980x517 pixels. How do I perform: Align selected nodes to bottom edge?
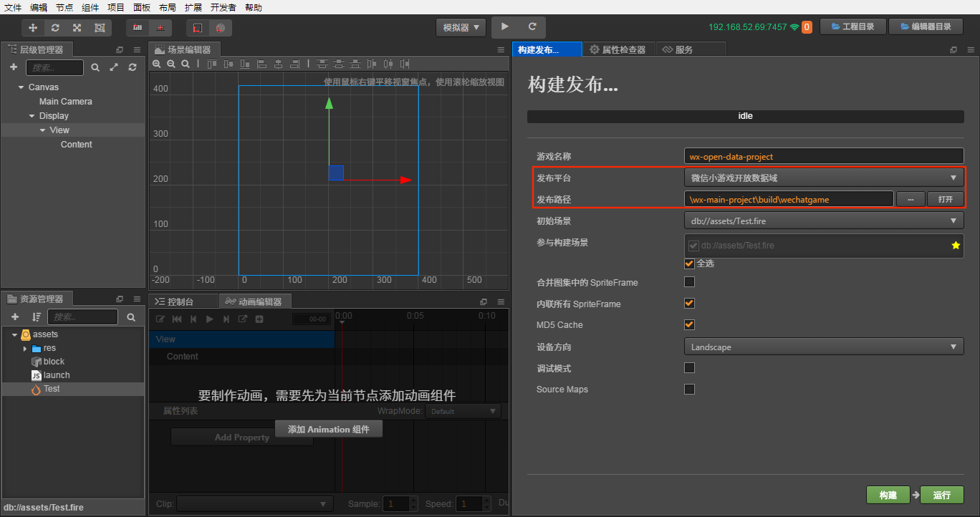[x=245, y=64]
